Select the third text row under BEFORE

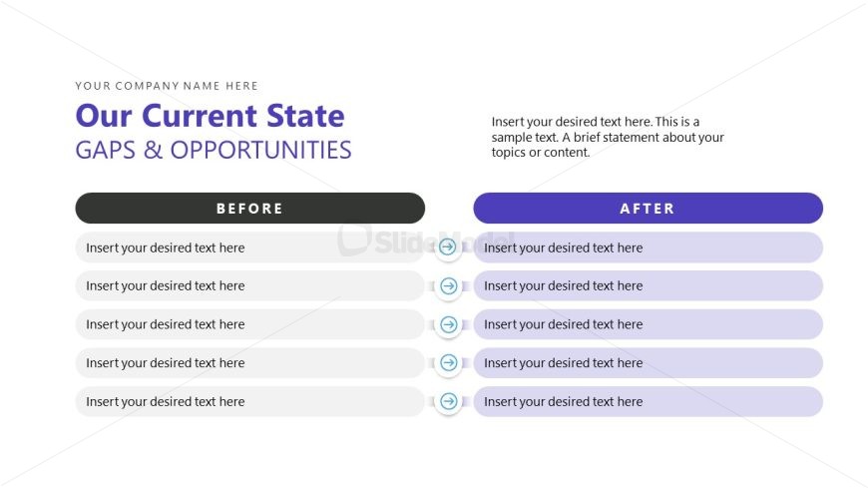249,324
